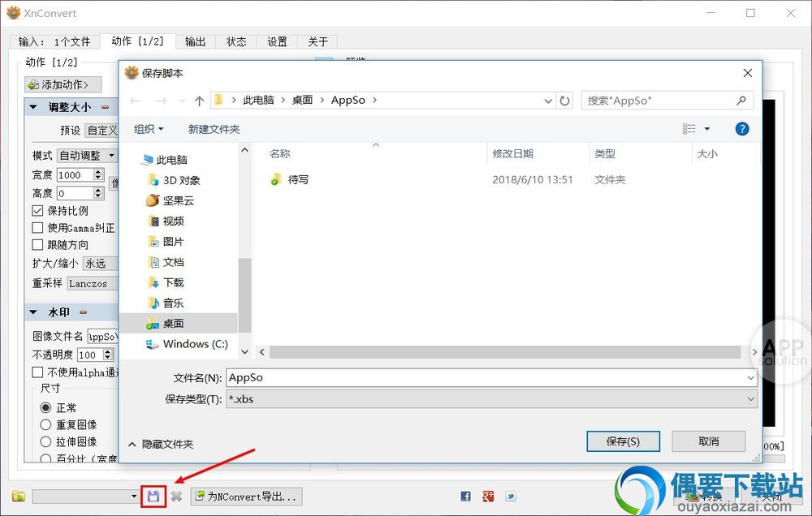Expand the address bar history dropdown
812x516 pixels.
[x=548, y=101]
